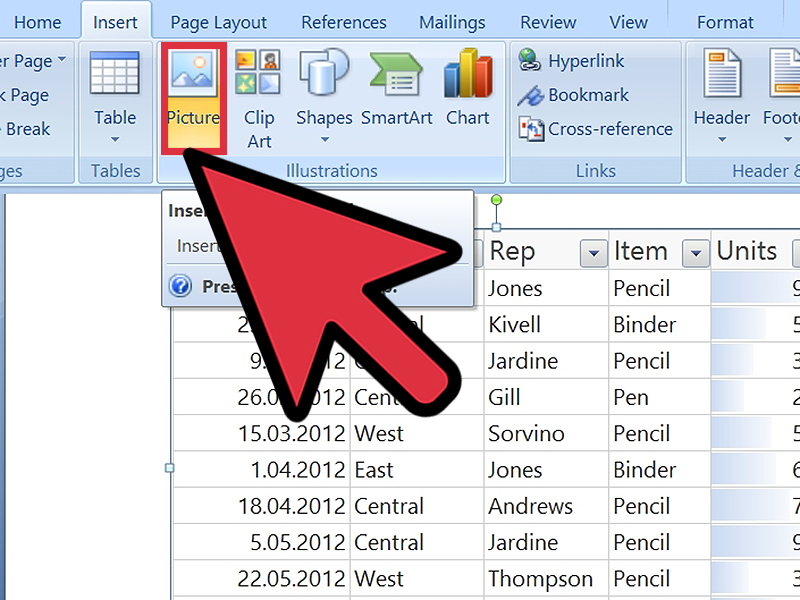Click the Bookmark icon
Viewport: 800px width, 600px height.
(x=531, y=95)
